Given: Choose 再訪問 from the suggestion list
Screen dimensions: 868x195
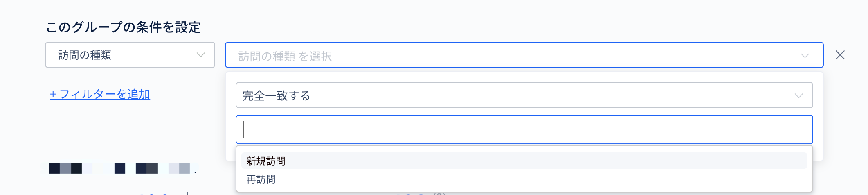Looking at the screenshot, I should click(261, 179).
